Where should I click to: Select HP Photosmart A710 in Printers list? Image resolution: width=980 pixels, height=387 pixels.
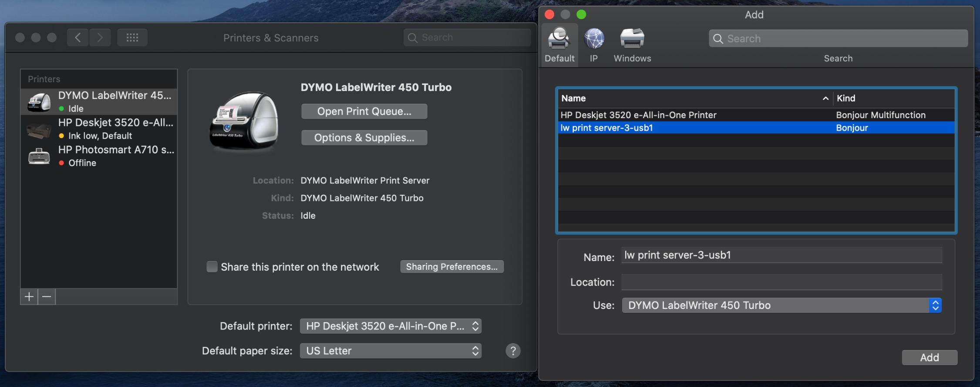click(99, 156)
